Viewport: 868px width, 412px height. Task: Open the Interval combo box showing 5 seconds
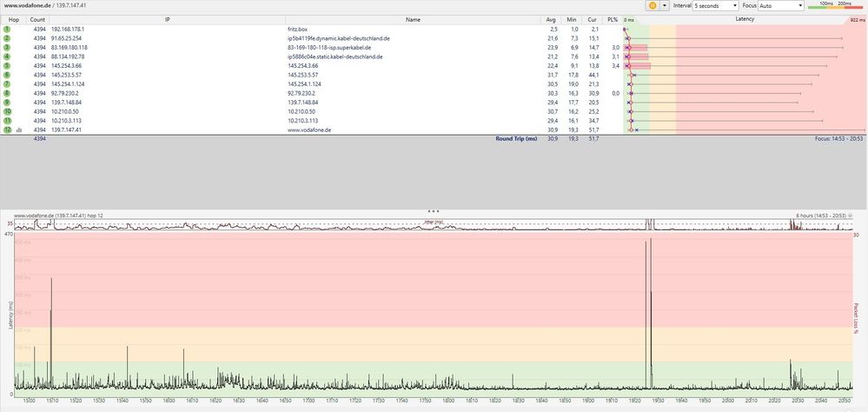click(x=715, y=5)
